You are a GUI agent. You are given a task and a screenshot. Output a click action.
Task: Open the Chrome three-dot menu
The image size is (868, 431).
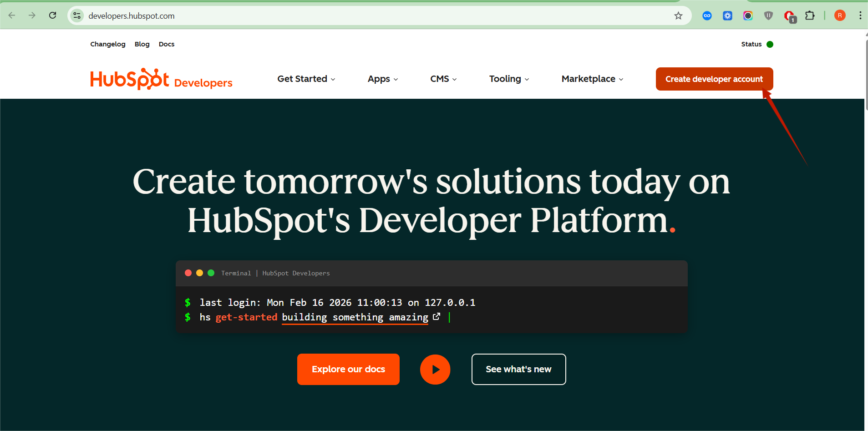click(860, 15)
